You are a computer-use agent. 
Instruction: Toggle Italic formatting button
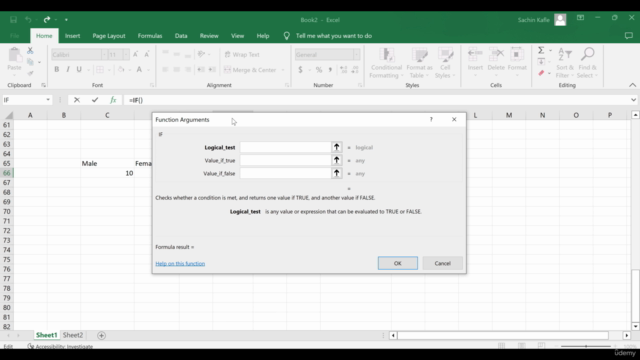pos(68,69)
